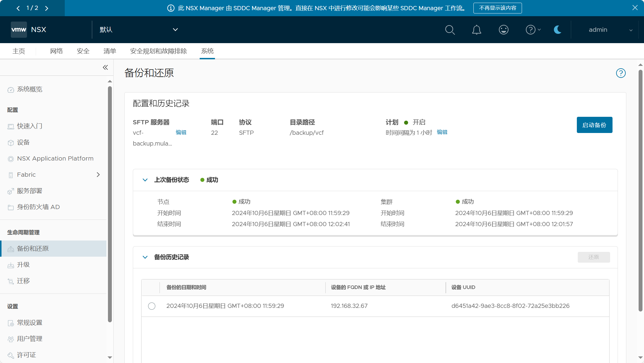The image size is (644, 363).
Task: Switch to the 网络 tab
Action: tap(56, 51)
